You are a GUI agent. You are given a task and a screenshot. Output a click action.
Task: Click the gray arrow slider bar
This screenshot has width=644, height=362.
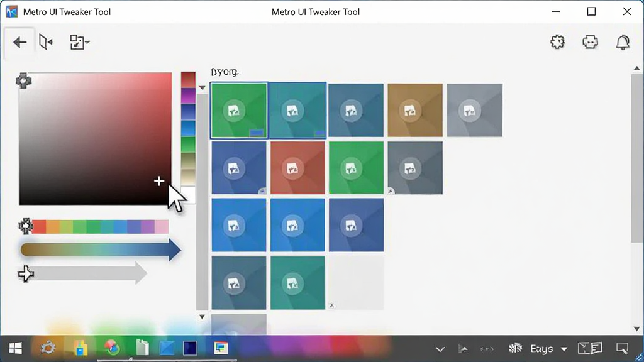89,273
